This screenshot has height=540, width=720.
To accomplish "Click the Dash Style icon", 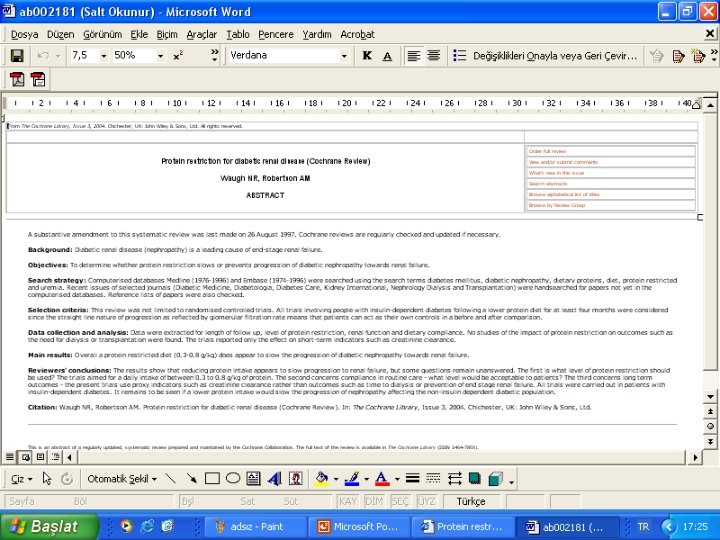I will (x=433, y=478).
